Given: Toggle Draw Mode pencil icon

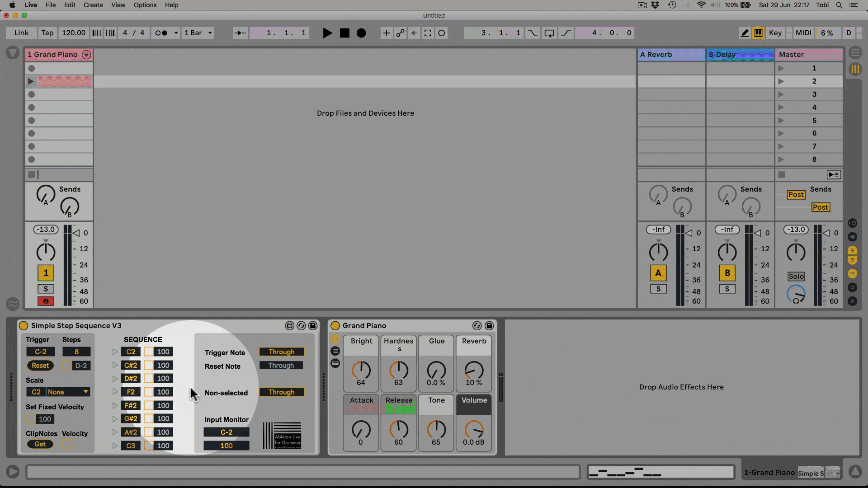Looking at the screenshot, I should tap(745, 33).
